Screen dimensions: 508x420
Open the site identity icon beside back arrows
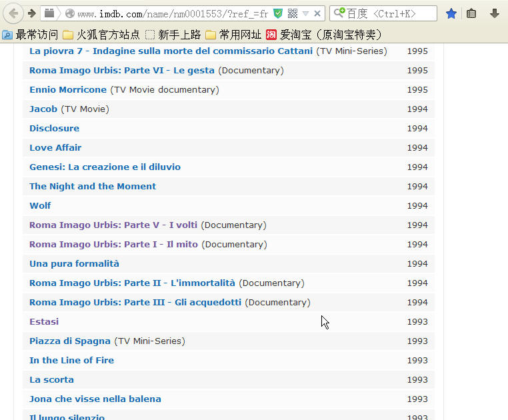point(49,13)
